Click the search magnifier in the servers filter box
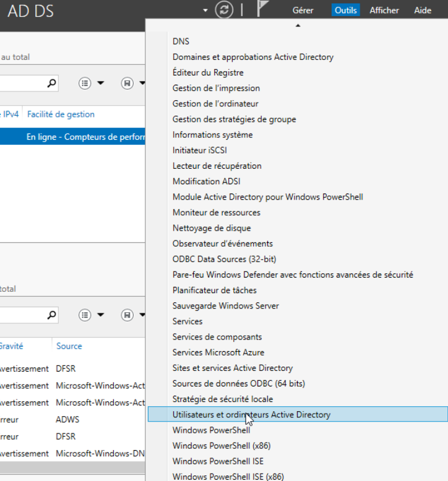The height and width of the screenshot is (481, 448). (51, 83)
